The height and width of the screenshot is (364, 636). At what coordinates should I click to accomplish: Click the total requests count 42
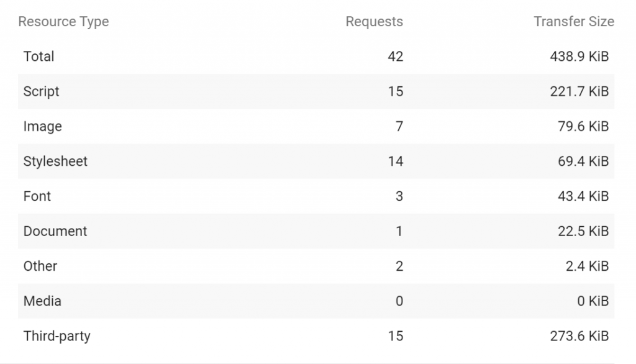[x=396, y=57]
